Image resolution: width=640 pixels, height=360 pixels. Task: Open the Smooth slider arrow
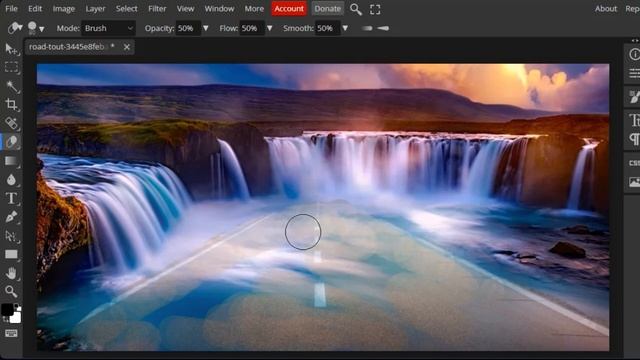click(345, 28)
